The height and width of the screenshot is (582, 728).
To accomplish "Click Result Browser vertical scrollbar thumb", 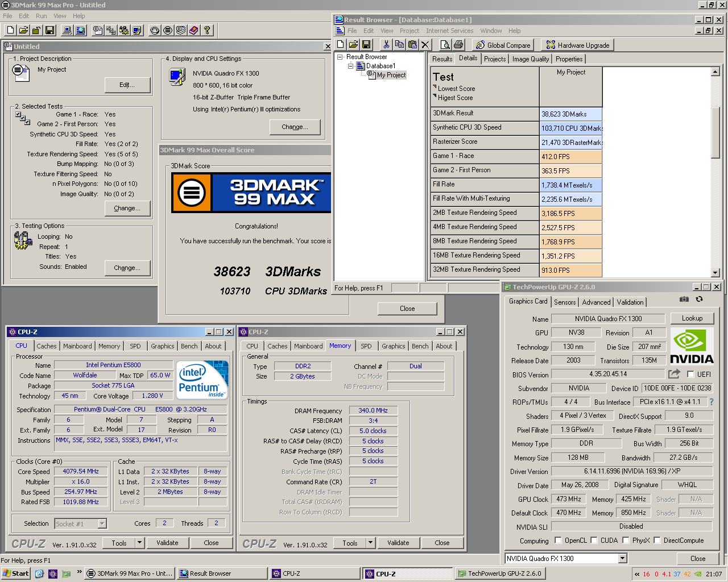I will click(x=715, y=132).
